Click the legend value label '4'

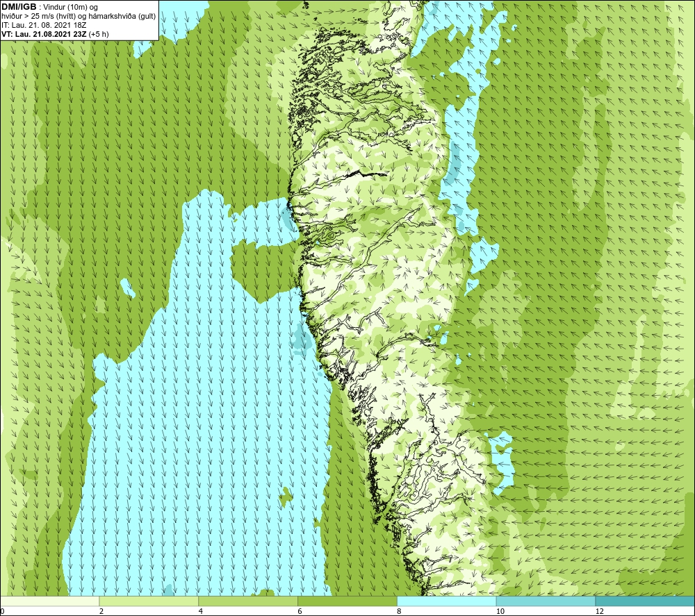tap(201, 611)
